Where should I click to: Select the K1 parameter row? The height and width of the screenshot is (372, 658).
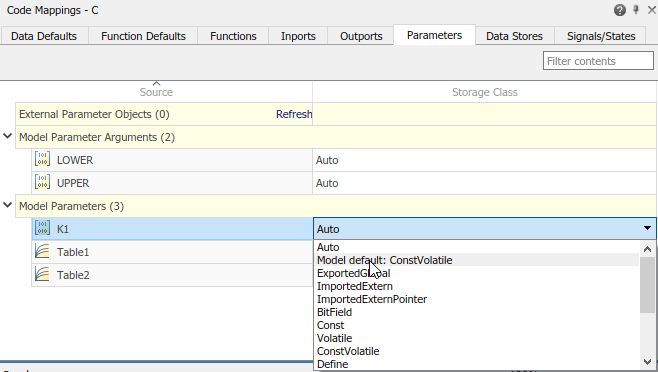click(172, 229)
